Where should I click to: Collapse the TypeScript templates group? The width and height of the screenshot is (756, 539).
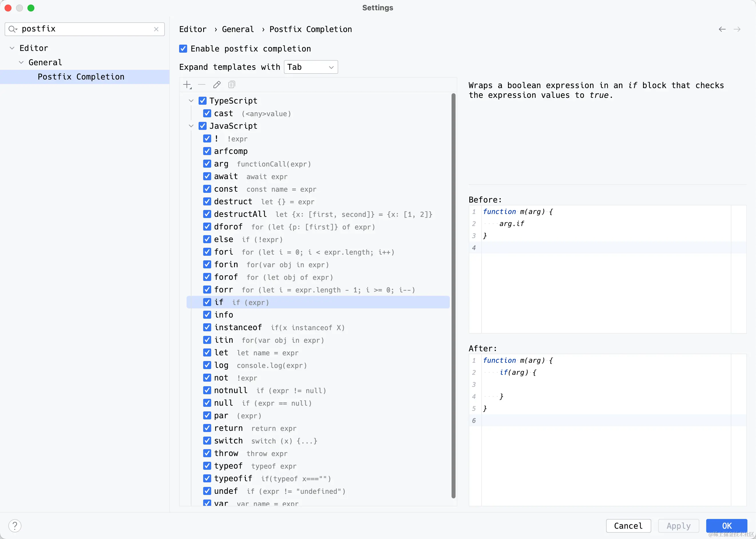click(x=191, y=101)
